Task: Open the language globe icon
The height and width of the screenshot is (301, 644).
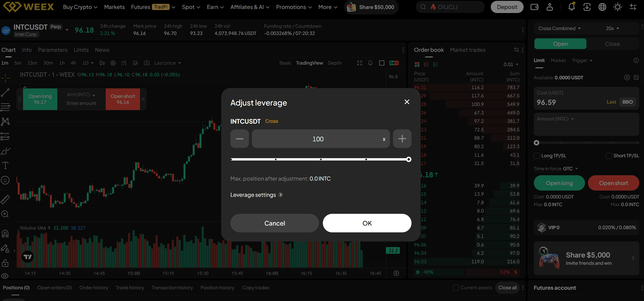Action: tap(602, 7)
